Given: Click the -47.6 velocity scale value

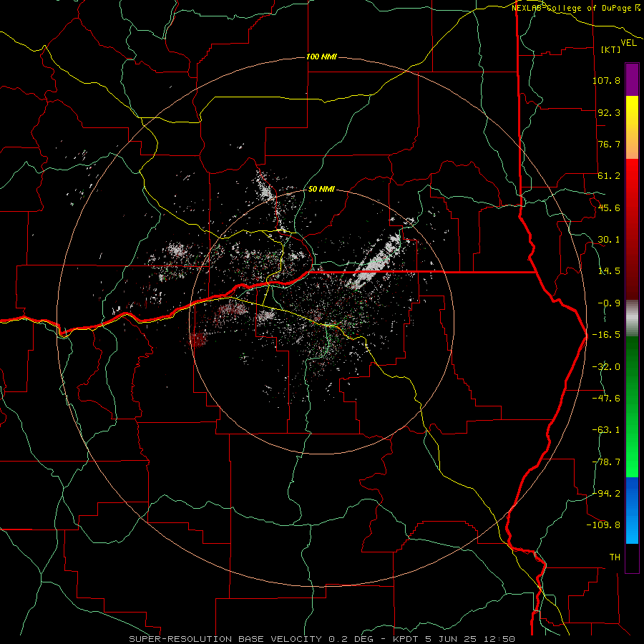Looking at the screenshot, I should pos(606,399).
